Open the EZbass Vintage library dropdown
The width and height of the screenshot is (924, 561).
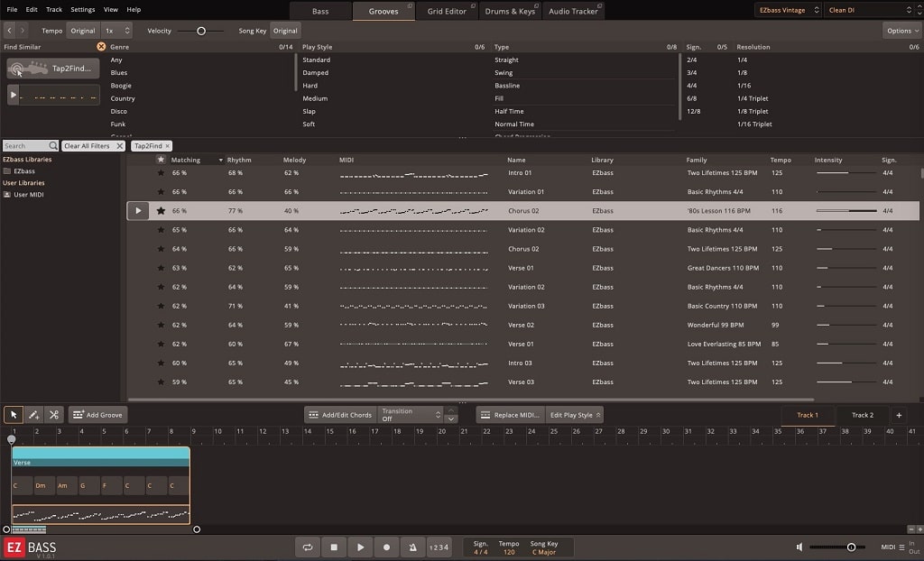coord(788,10)
